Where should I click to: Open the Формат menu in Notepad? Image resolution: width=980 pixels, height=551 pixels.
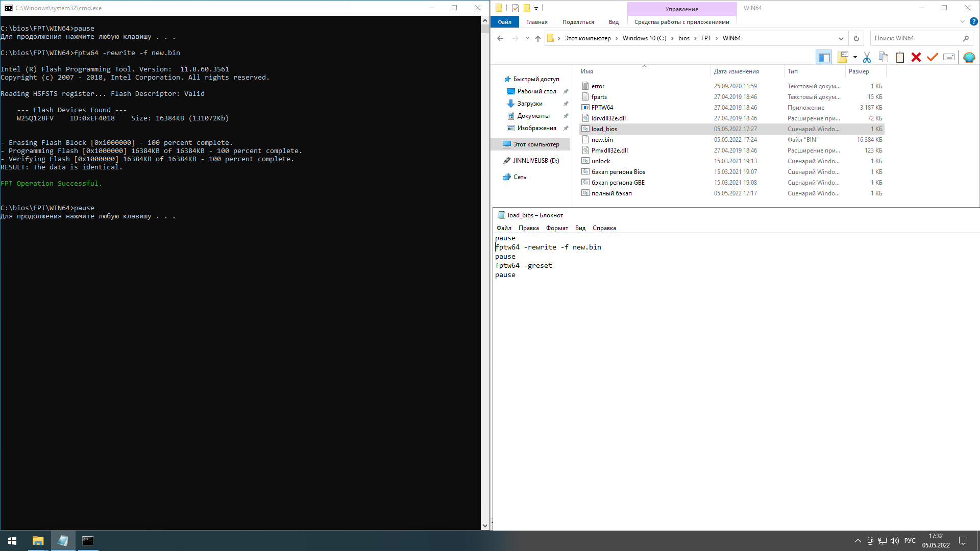click(557, 228)
